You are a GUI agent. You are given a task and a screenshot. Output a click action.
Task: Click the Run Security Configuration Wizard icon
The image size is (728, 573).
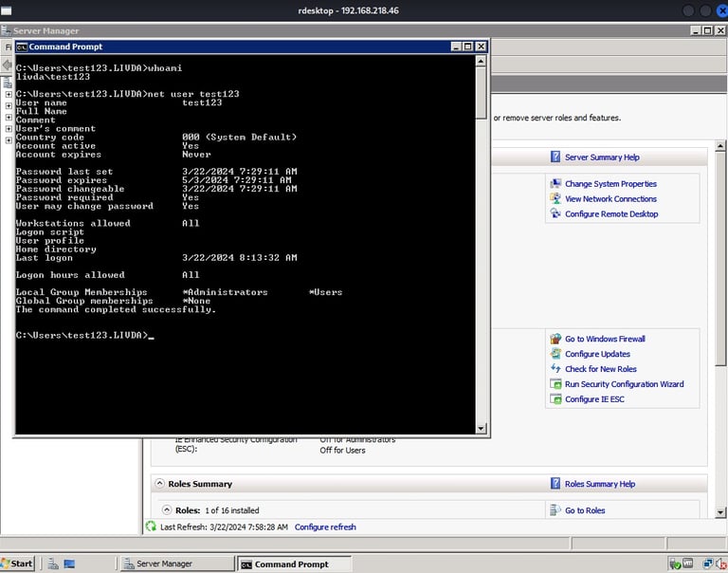(x=555, y=384)
